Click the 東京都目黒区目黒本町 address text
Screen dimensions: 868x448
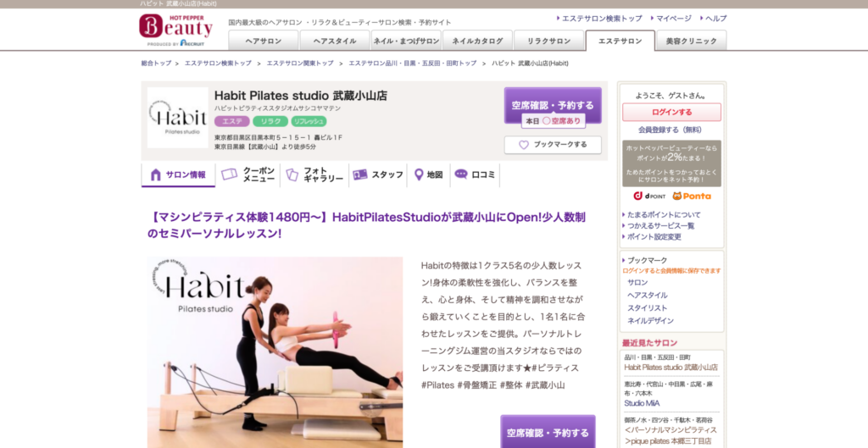pyautogui.click(x=278, y=138)
